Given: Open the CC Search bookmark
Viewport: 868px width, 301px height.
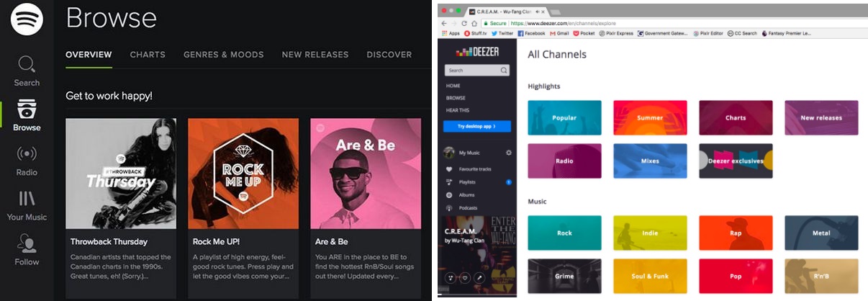Looking at the screenshot, I should pyautogui.click(x=743, y=33).
